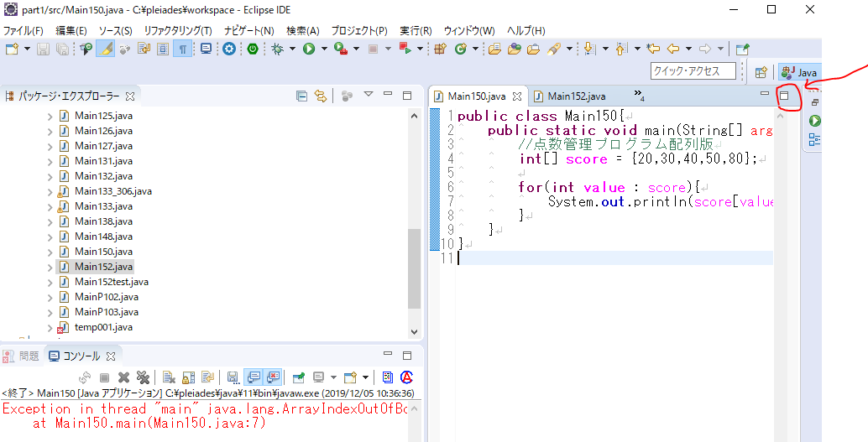
Task: Click the green Spring Boot dashboard icon
Action: (x=253, y=49)
